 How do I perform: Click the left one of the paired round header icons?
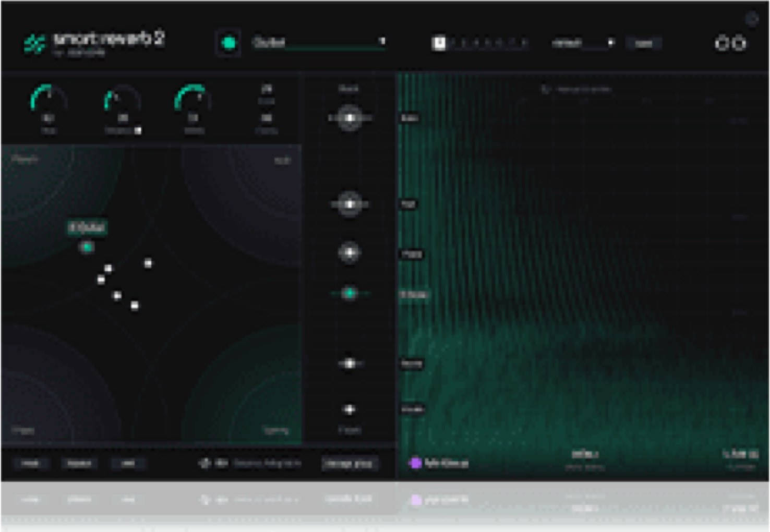tap(721, 43)
